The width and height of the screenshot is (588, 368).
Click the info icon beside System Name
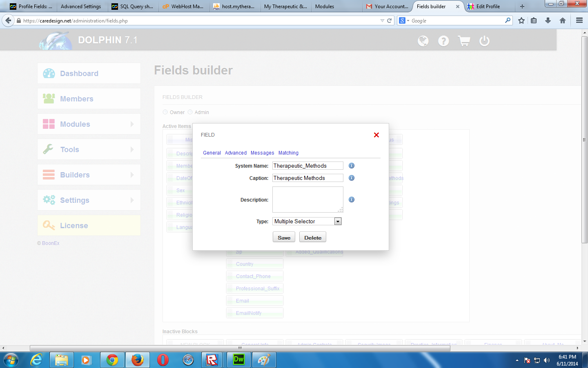click(352, 166)
